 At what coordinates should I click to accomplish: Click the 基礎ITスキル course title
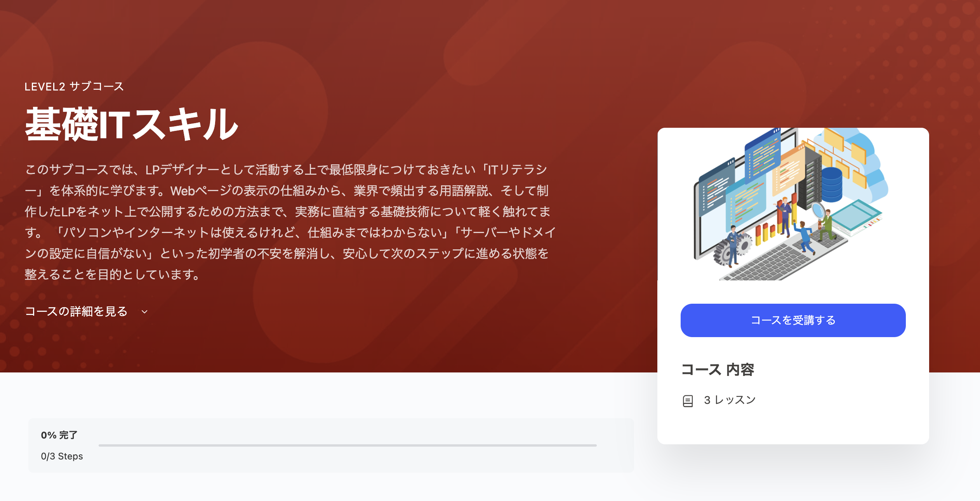[132, 124]
